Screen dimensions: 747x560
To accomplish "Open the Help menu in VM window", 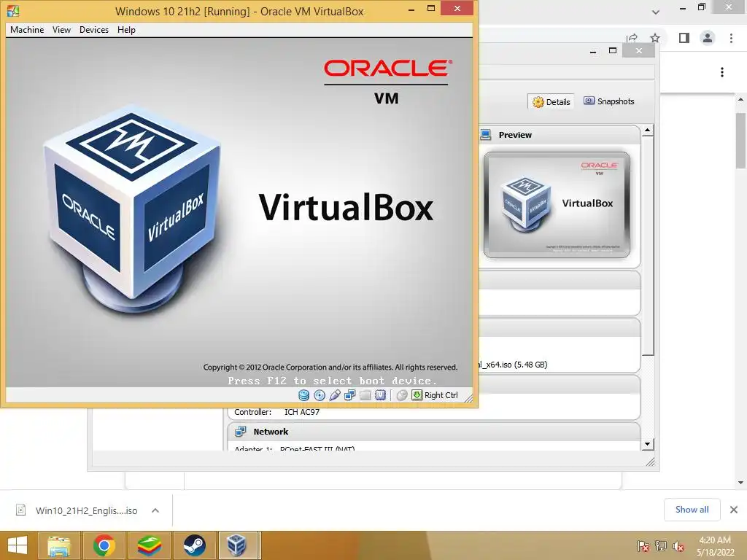I will [x=126, y=29].
